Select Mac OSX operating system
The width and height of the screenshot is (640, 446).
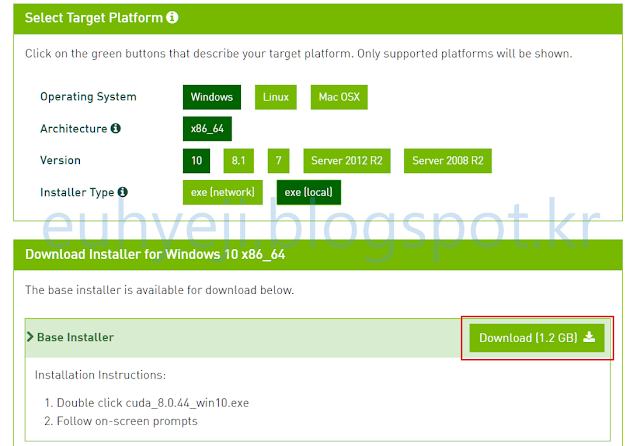(x=339, y=97)
